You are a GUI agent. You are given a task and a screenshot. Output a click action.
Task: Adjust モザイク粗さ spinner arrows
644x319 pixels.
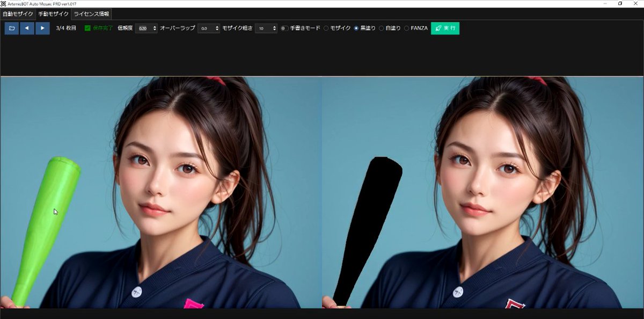coord(275,28)
